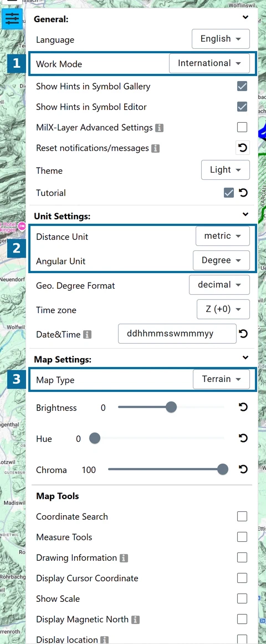Click the Brightness value 0

103,408
